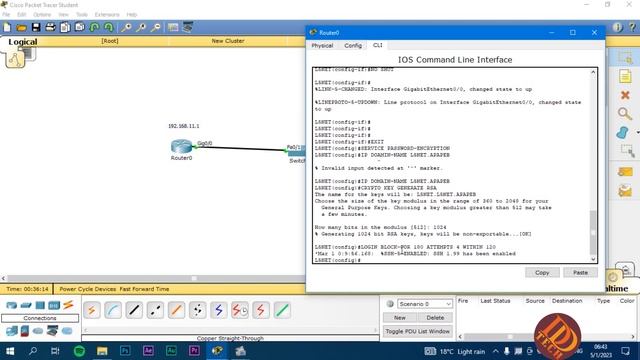Add a Complex PDU open envelope
The height and width of the screenshot is (360, 640).
(x=625, y=190)
